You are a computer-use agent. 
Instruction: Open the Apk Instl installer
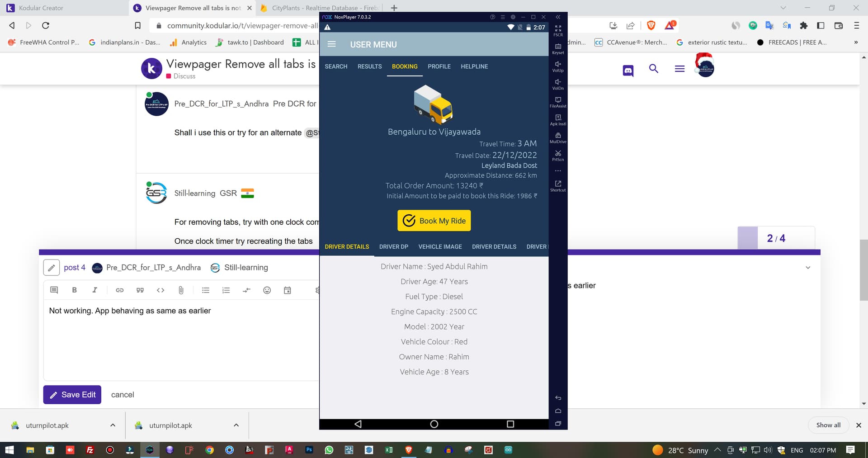557,119
